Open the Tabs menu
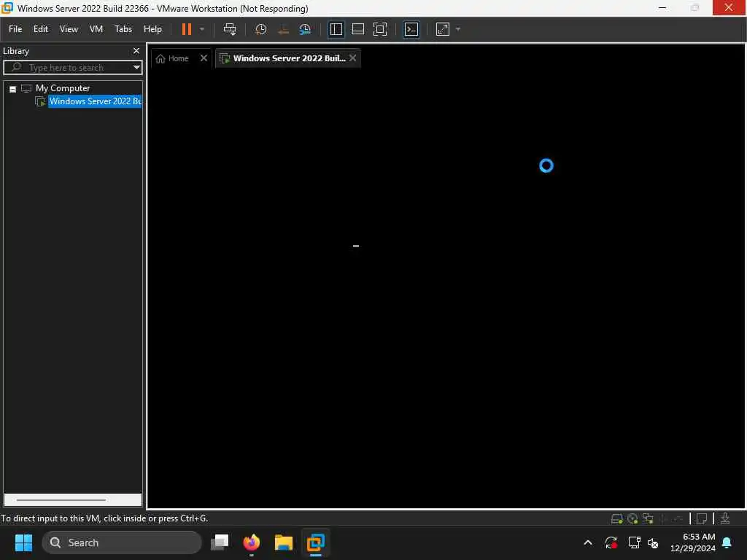Screen dimensions: 747x560 click(123, 29)
